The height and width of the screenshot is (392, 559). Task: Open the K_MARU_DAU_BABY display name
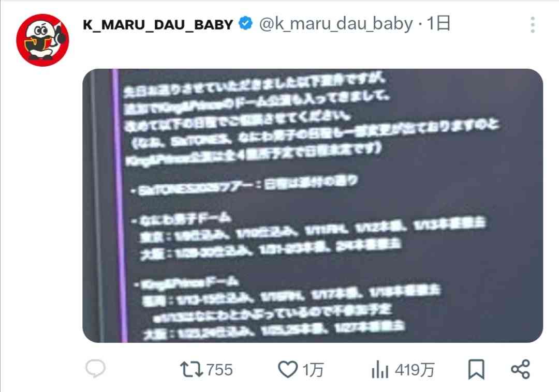[158, 25]
